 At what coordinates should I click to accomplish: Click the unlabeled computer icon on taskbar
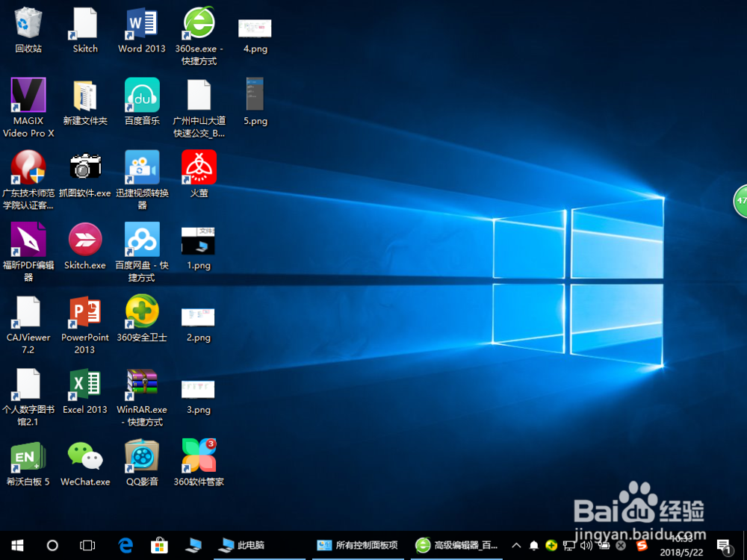point(193,545)
